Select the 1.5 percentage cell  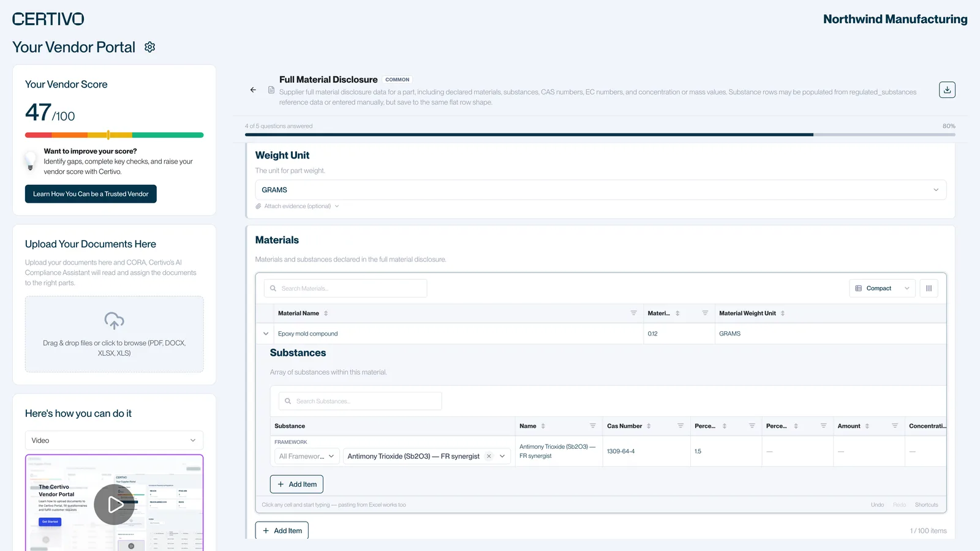point(726,451)
